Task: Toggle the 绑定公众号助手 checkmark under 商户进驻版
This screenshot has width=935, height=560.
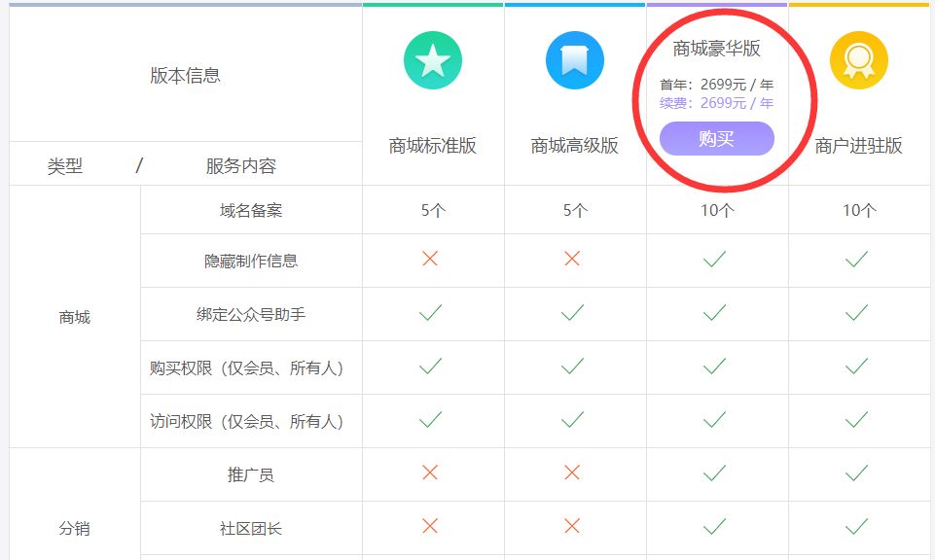Action: pos(859,313)
